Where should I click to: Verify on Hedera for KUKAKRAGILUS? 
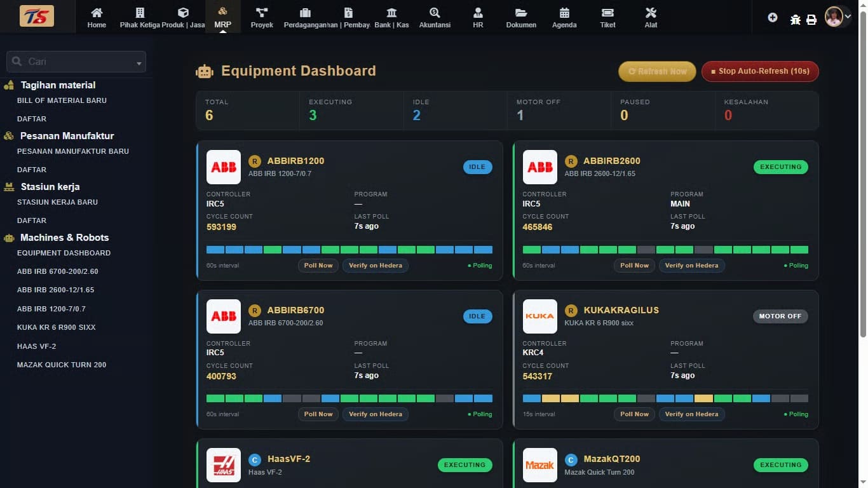point(691,414)
